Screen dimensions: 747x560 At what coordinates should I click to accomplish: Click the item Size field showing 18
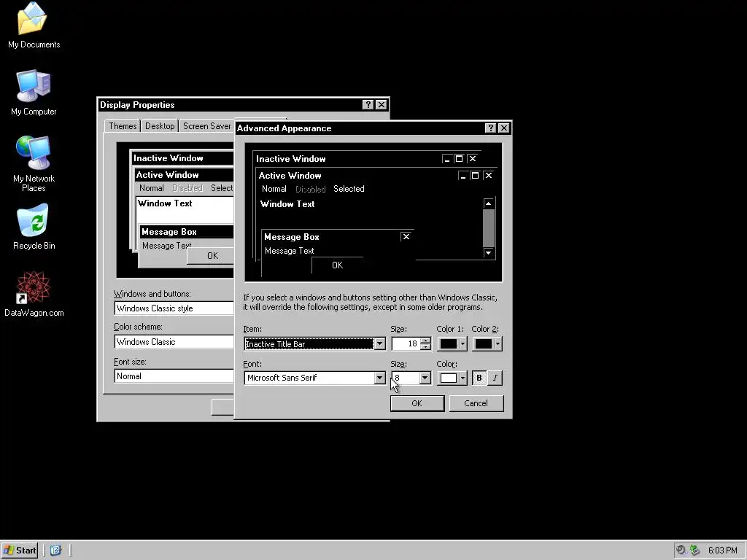[406, 344]
